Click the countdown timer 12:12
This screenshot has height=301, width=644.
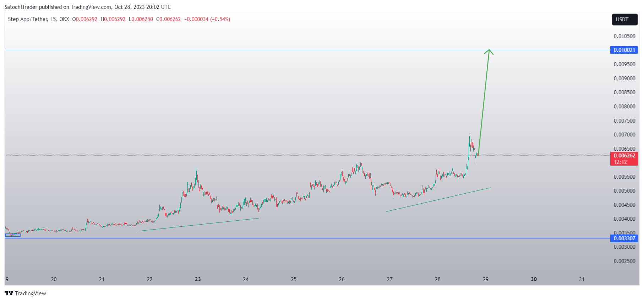620,162
